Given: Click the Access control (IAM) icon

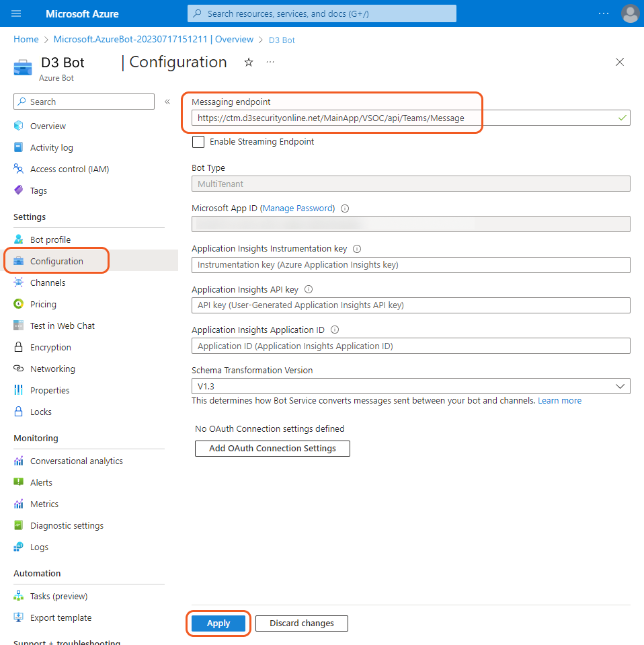Looking at the screenshot, I should click(19, 169).
